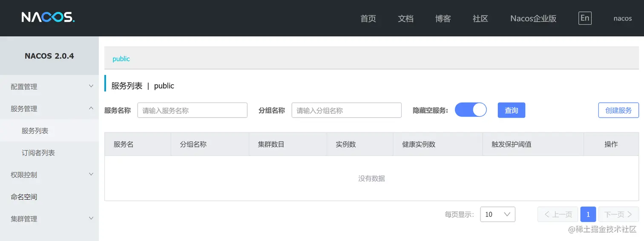Select 订阅者列表 in the sidebar
Image resolution: width=644 pixels, height=241 pixels.
[x=49, y=152]
